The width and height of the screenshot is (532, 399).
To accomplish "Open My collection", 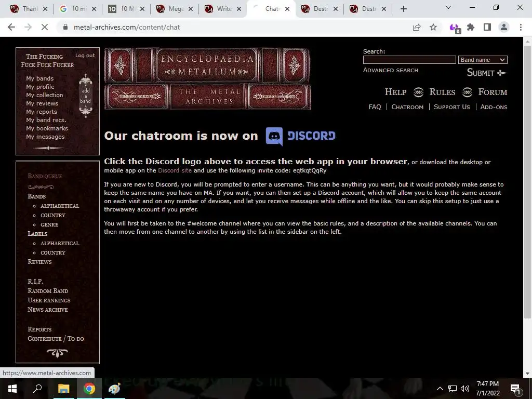I will tap(45, 95).
